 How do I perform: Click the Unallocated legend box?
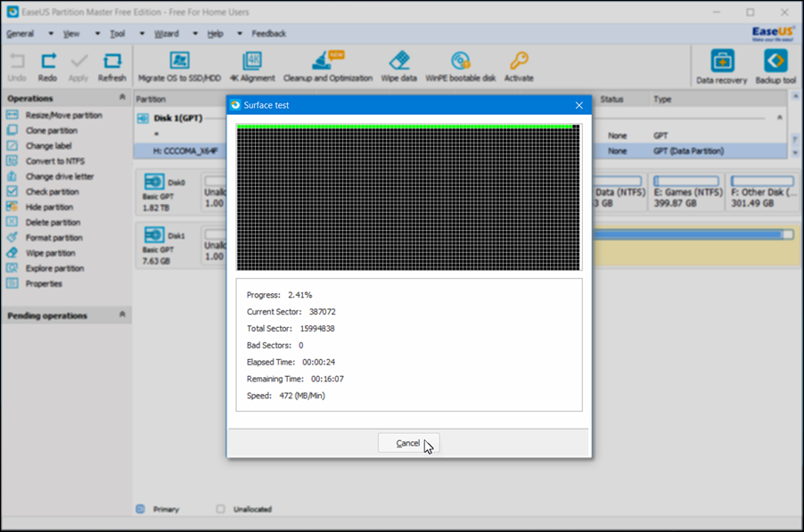click(220, 509)
